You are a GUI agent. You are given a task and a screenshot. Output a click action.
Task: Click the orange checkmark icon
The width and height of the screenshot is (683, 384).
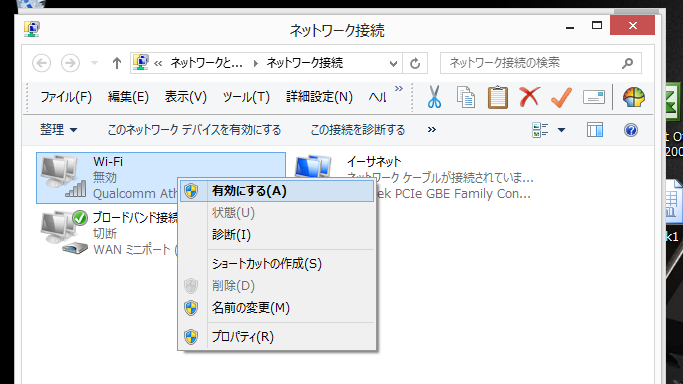tap(561, 97)
